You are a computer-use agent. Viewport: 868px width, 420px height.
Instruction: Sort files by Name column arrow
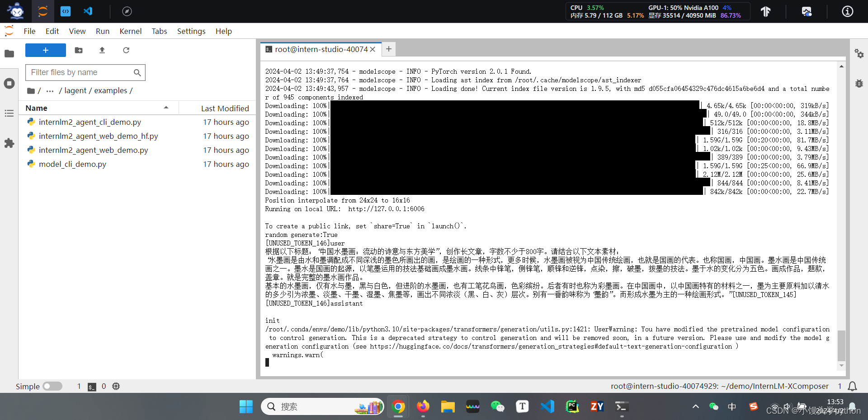click(x=166, y=108)
